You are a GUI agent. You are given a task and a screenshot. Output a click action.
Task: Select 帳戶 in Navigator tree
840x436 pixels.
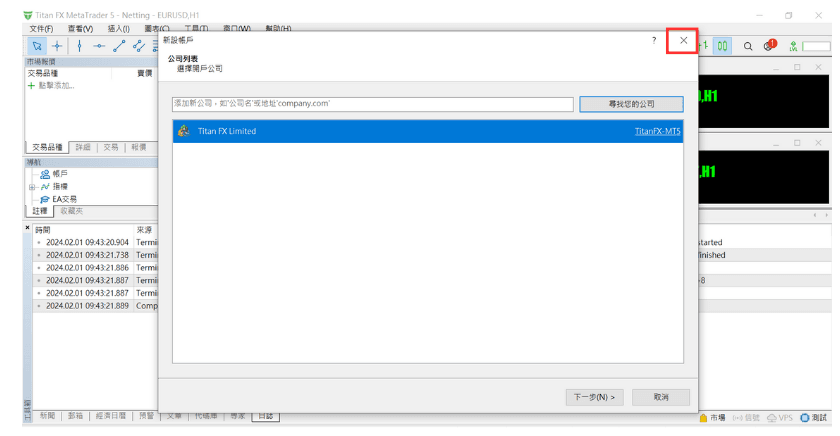(x=60, y=174)
